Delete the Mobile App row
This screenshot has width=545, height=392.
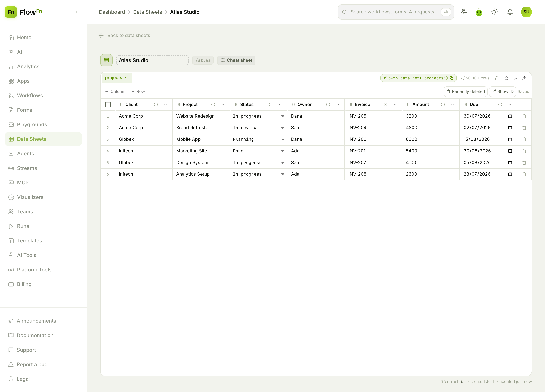524,139
